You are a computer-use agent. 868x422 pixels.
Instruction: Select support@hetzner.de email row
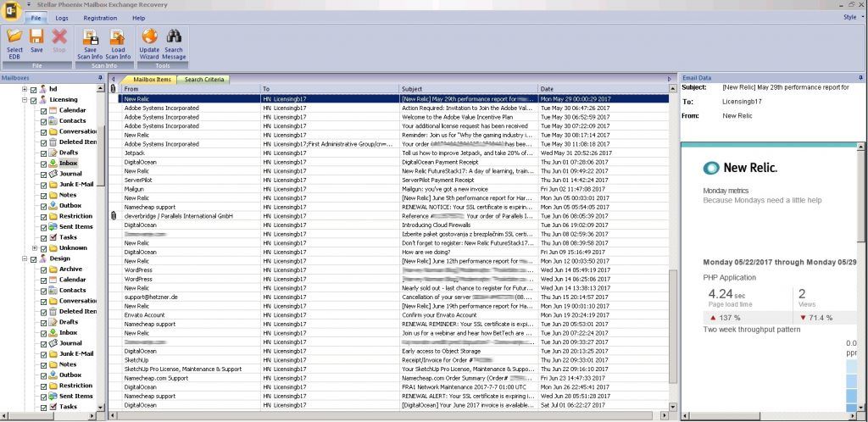point(388,297)
